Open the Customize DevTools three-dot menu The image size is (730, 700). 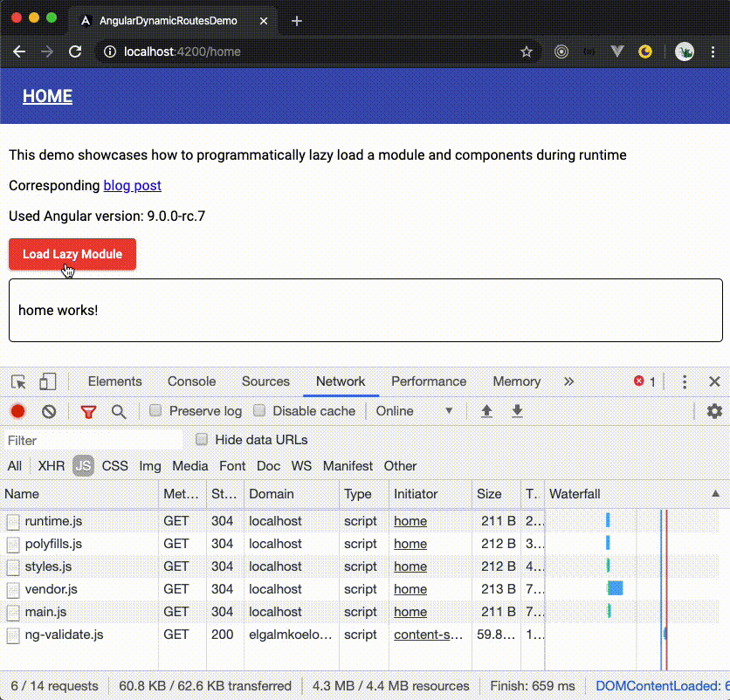tap(684, 381)
